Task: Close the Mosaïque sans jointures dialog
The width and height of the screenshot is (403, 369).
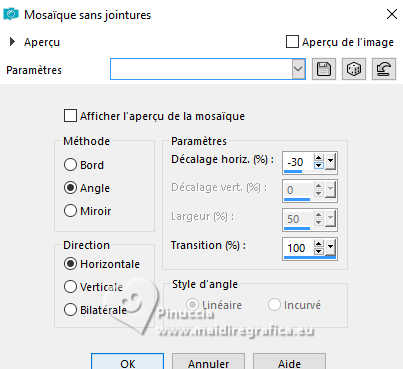Action: tap(392, 14)
